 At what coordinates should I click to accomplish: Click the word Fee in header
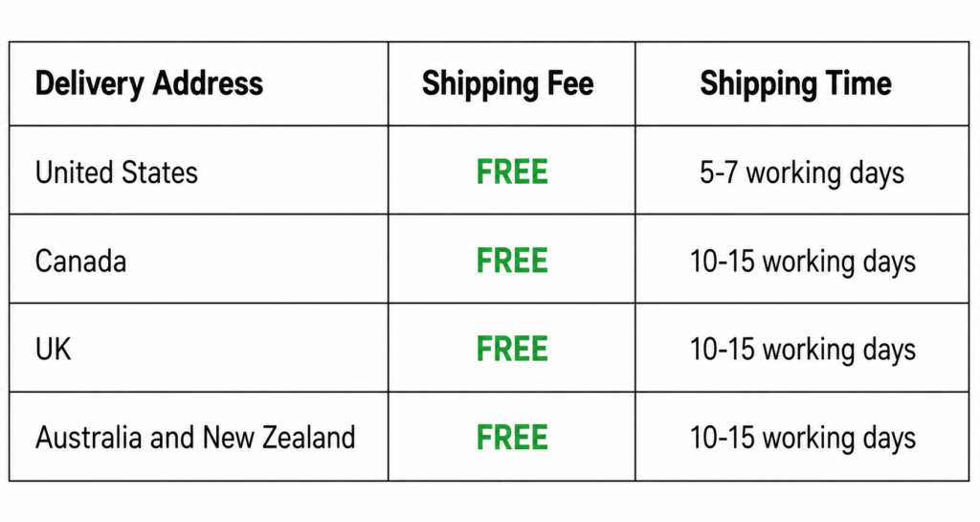[x=569, y=83]
